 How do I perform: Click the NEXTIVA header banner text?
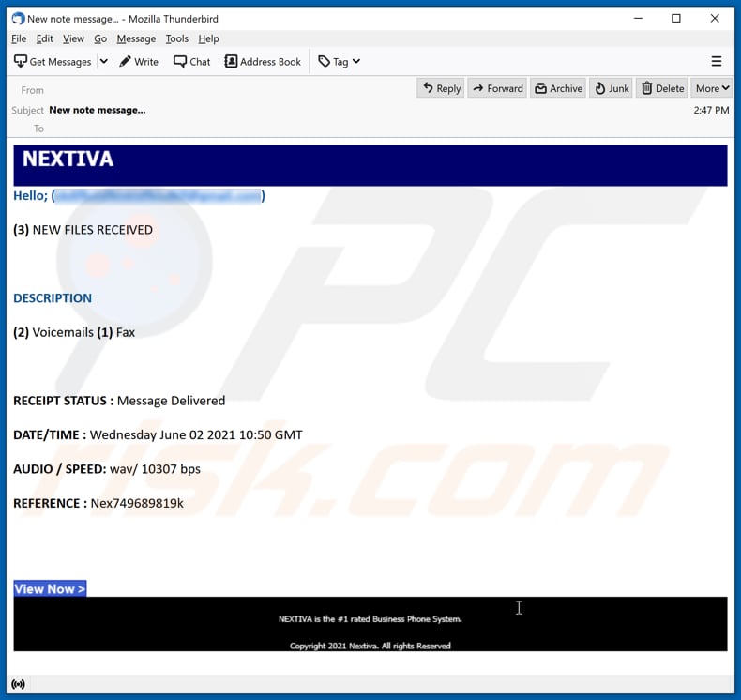[x=68, y=159]
